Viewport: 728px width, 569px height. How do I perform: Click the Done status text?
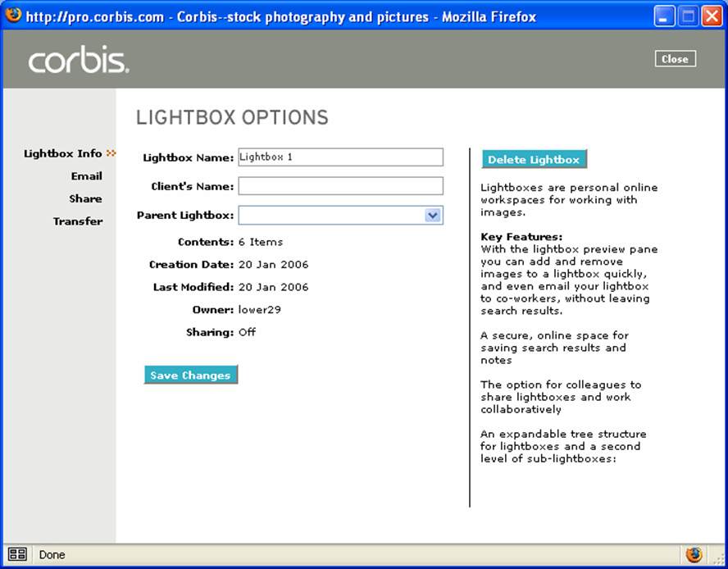52,555
